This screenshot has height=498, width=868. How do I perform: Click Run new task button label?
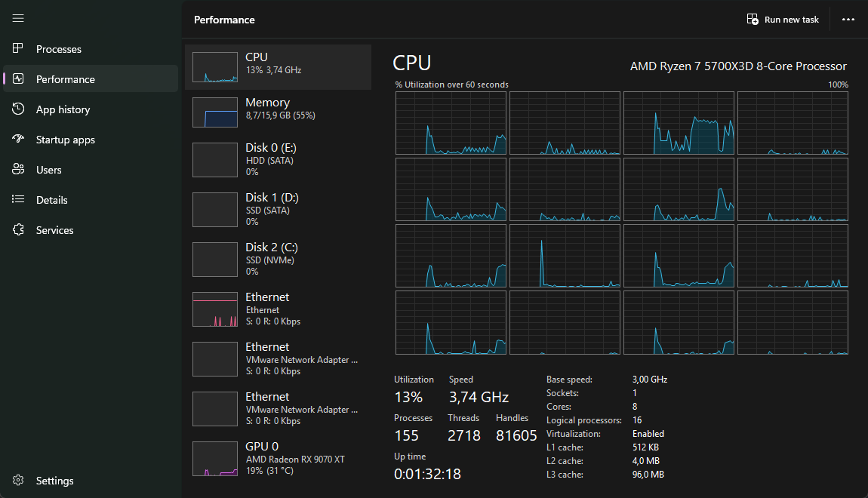coord(791,20)
